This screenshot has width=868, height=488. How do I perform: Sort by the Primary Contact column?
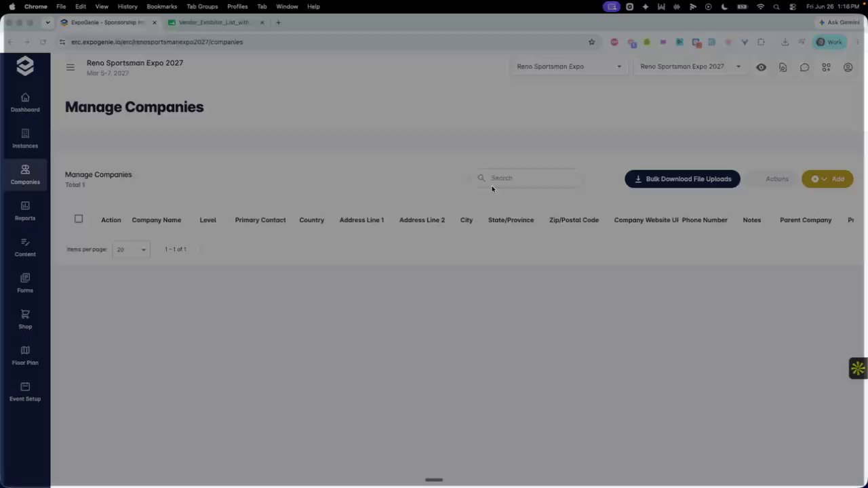click(260, 220)
